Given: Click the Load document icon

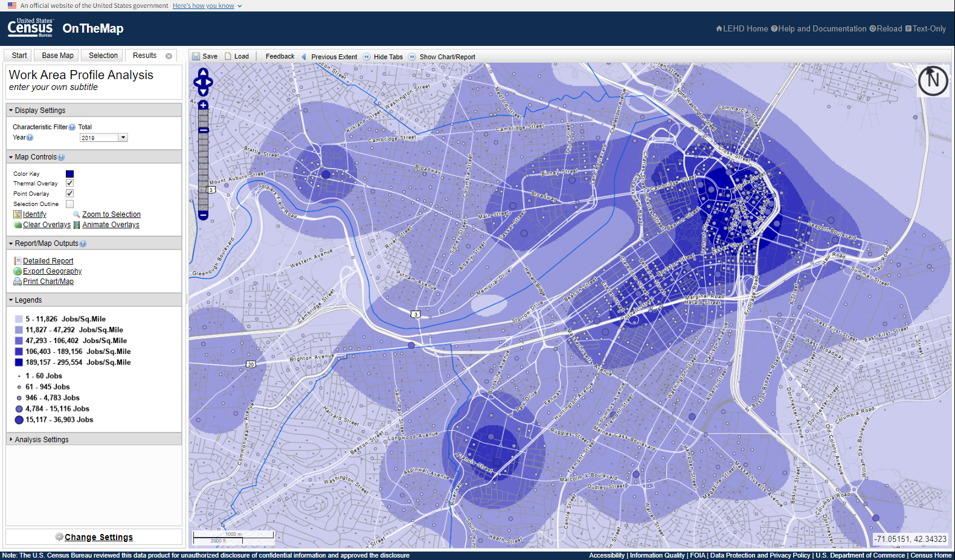Looking at the screenshot, I should pos(228,56).
